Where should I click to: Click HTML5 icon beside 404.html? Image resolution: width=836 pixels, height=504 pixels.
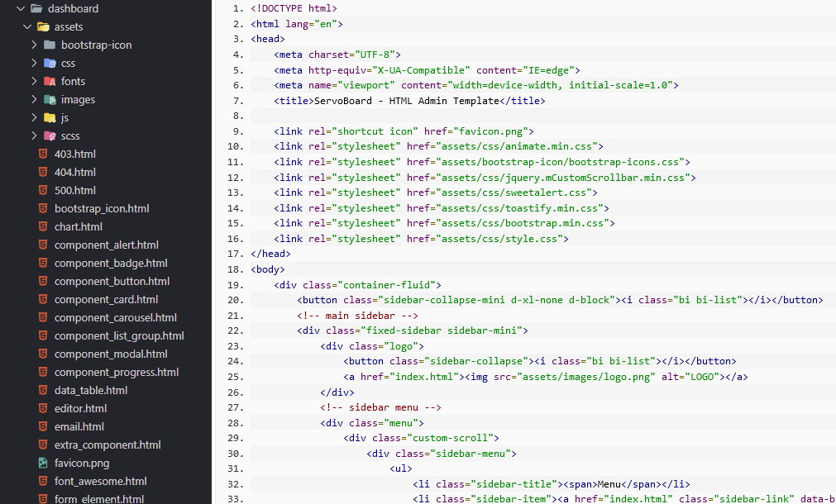pos(43,172)
